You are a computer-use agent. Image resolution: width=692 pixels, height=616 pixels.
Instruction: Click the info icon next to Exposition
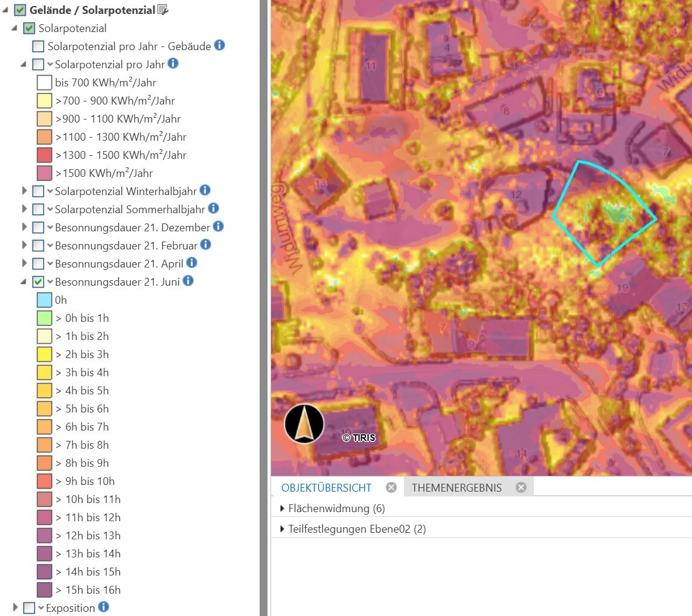point(103,607)
